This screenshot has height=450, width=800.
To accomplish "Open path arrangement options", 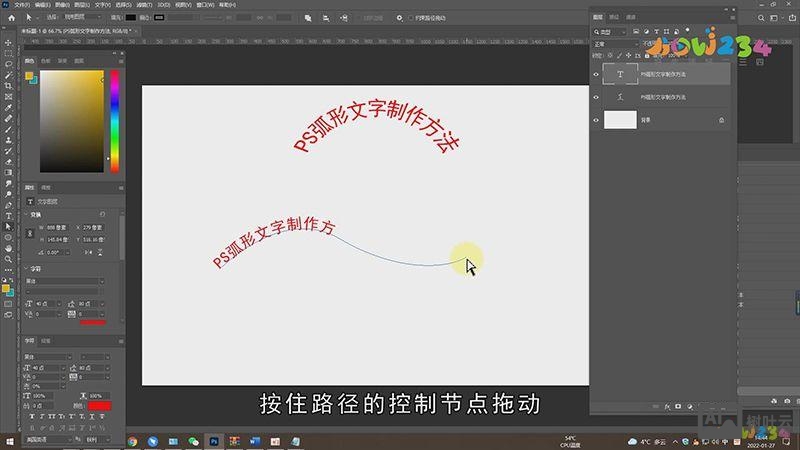I will click(x=344, y=18).
